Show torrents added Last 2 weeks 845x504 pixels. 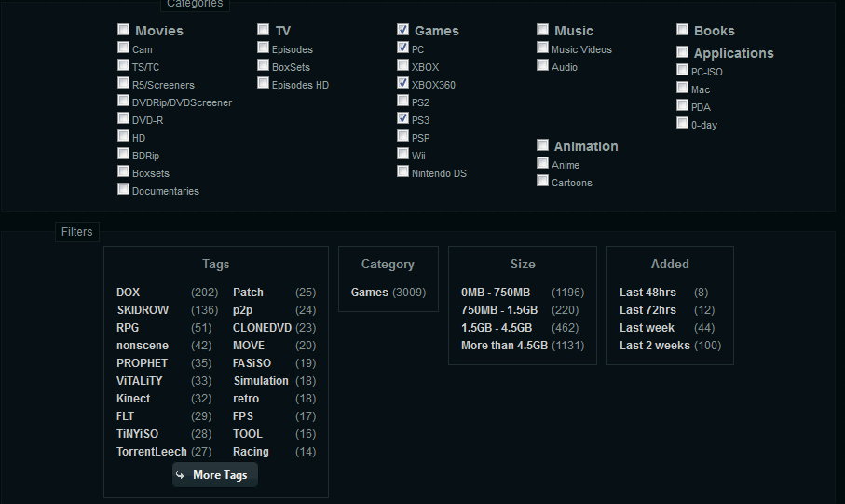coord(654,346)
